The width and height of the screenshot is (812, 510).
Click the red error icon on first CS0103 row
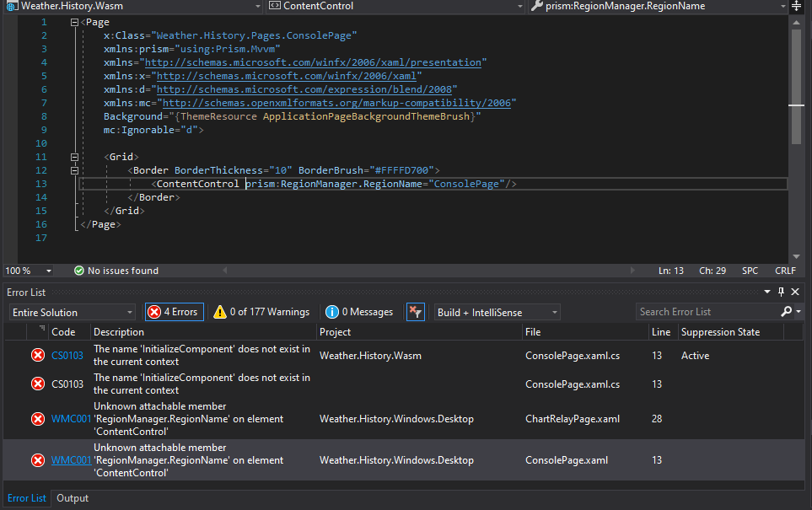click(x=37, y=355)
